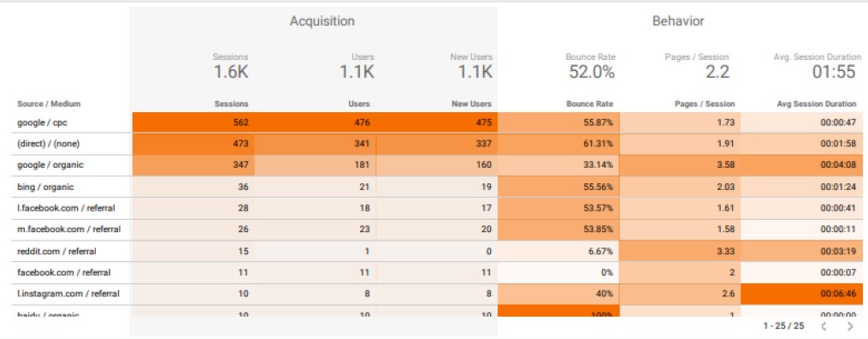Select the (direct) / (none) row label
The image size is (868, 339).
[x=48, y=144]
